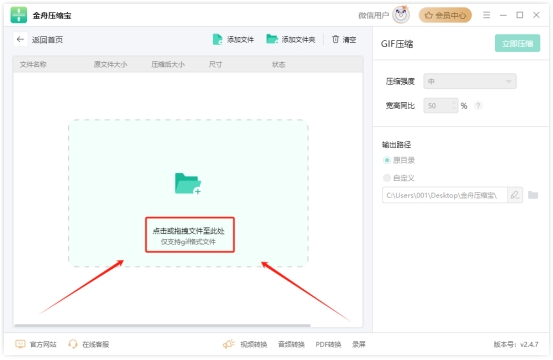Click the 宽高同比 stepper arrows
This screenshot has width=553, height=360.
point(454,105)
